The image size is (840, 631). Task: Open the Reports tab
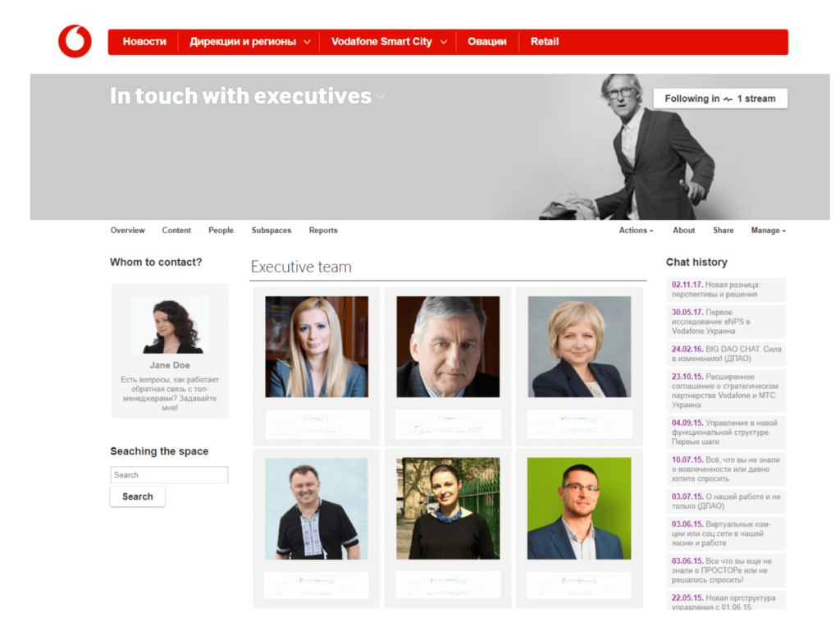323,231
